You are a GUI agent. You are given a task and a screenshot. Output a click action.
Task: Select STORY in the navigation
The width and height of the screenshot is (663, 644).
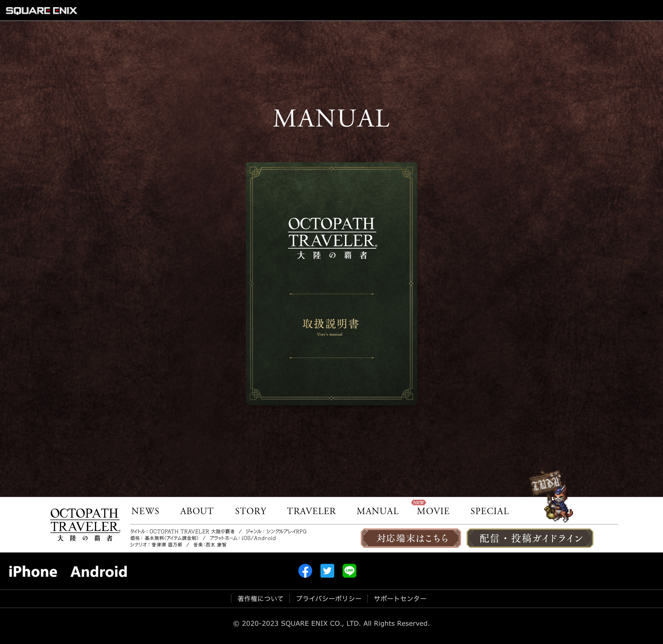(251, 511)
